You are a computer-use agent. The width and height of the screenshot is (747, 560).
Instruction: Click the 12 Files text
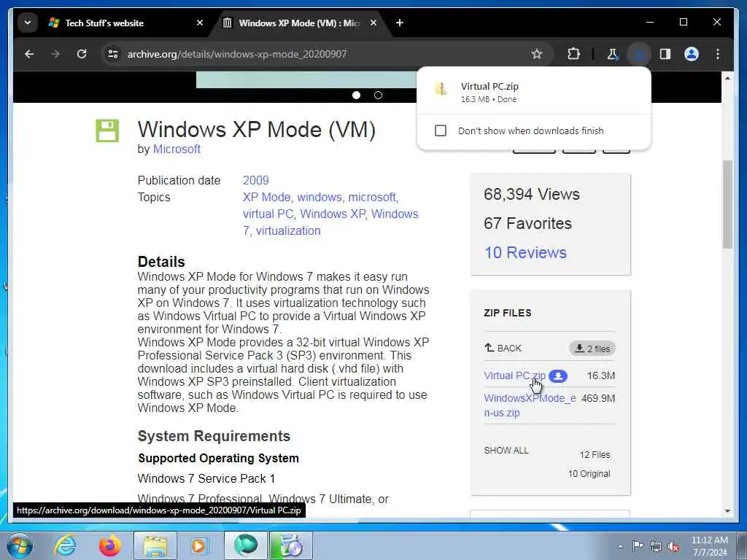[x=595, y=455]
